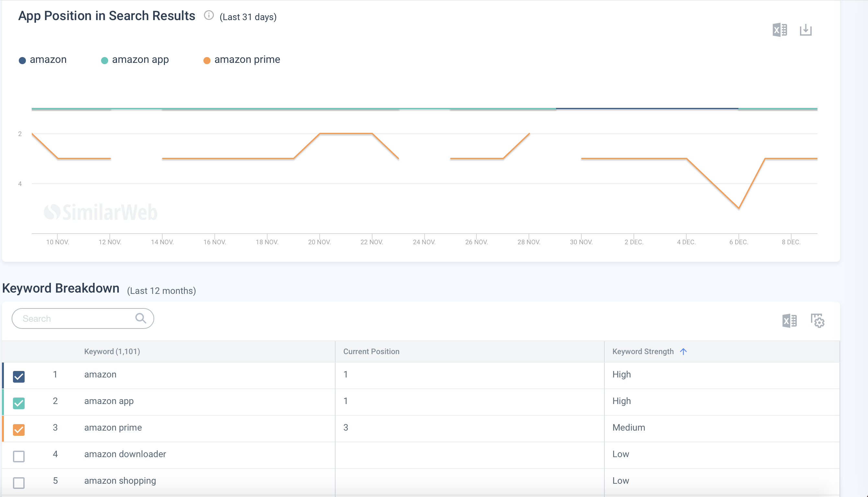868x497 pixels.
Task: Check the amazon downloader keyword checkbox
Action: [19, 457]
